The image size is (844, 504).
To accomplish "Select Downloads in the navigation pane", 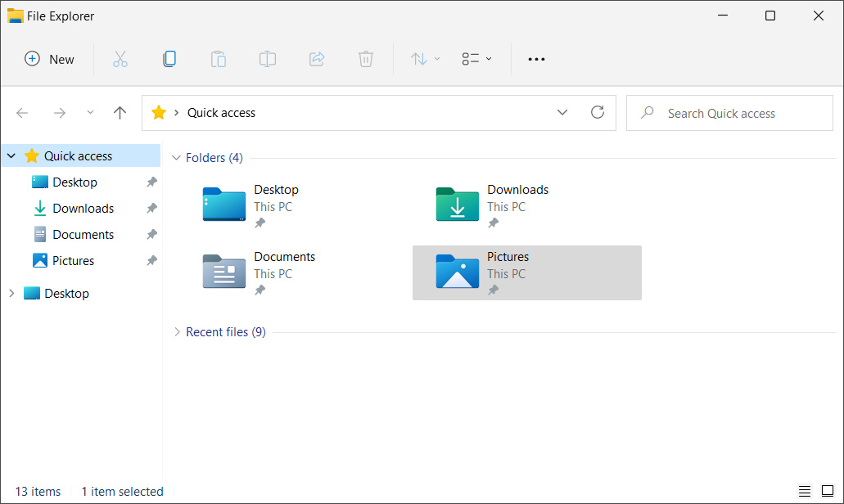I will click(83, 208).
